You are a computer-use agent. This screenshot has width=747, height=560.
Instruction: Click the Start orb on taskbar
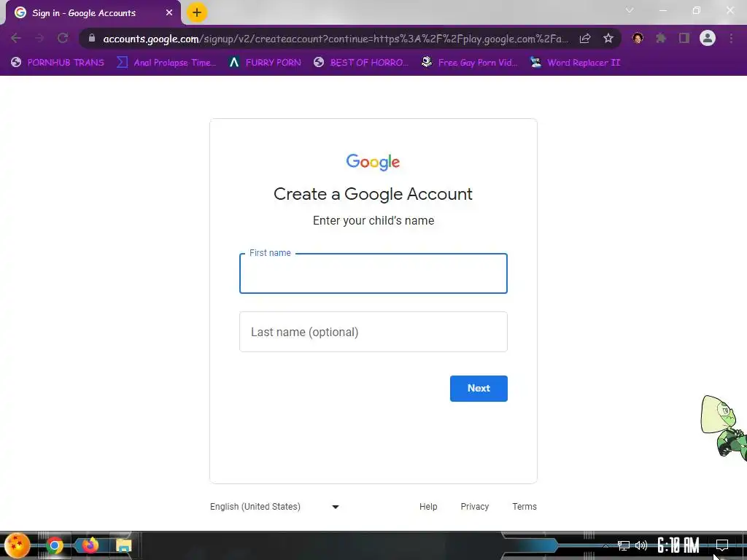coord(18,545)
